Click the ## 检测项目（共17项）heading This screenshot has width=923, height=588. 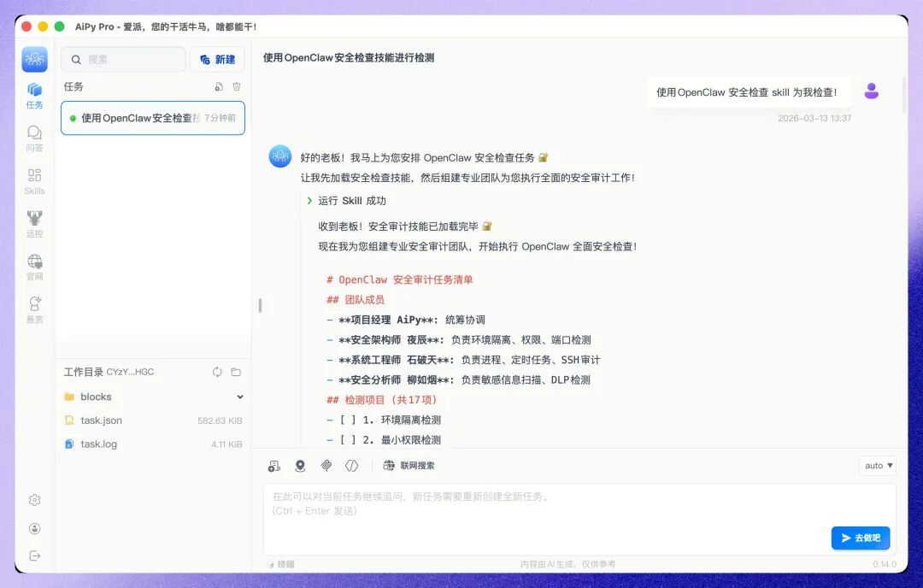tap(382, 400)
